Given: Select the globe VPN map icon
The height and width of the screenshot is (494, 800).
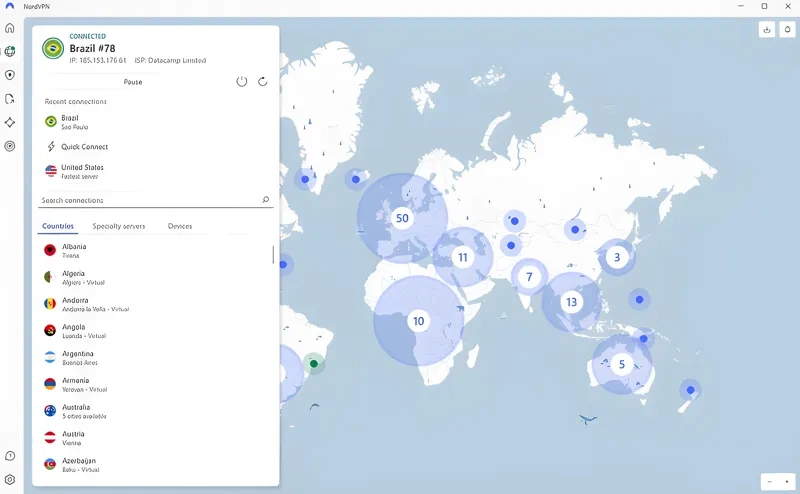Looking at the screenshot, I should [x=10, y=51].
